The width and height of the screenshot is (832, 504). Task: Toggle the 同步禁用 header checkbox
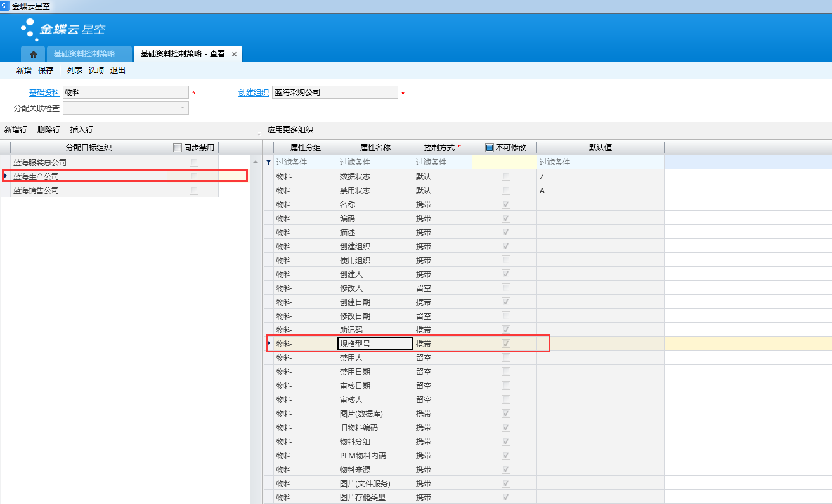[x=178, y=148]
